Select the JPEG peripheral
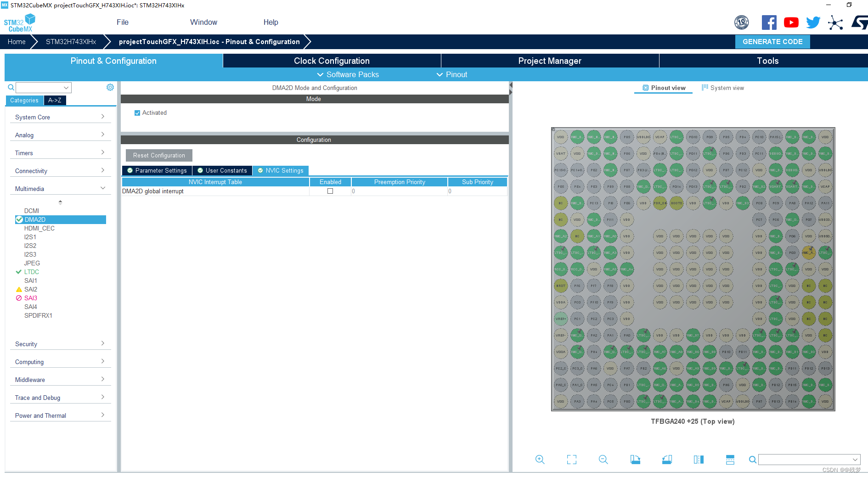This screenshot has height=477, width=868. tap(32, 263)
